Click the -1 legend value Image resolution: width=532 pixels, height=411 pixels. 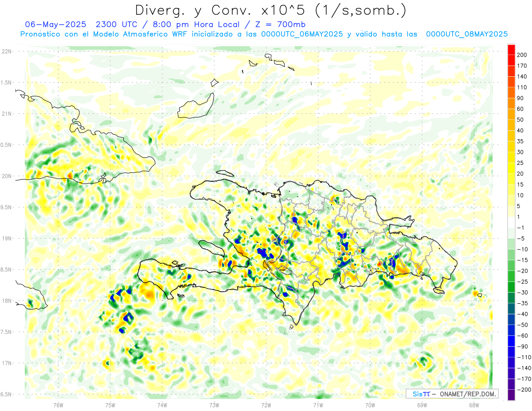coord(520,227)
